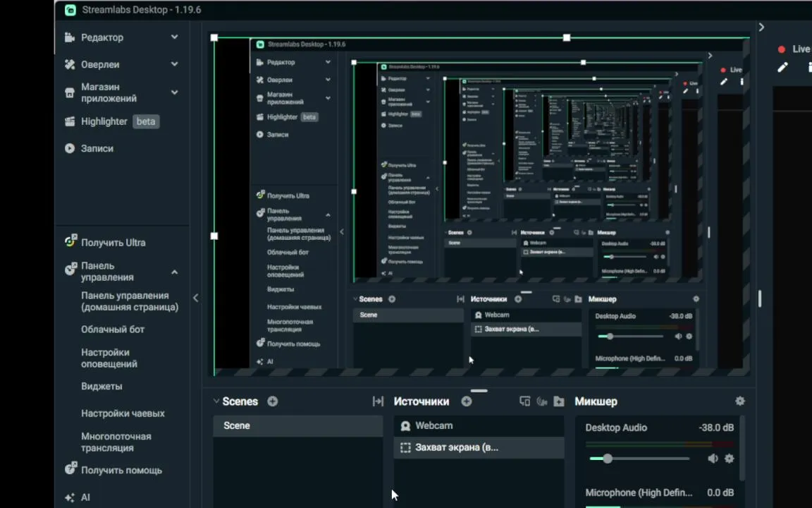Click the device-display icon in Источники header
This screenshot has height=508, width=812.
click(524, 401)
